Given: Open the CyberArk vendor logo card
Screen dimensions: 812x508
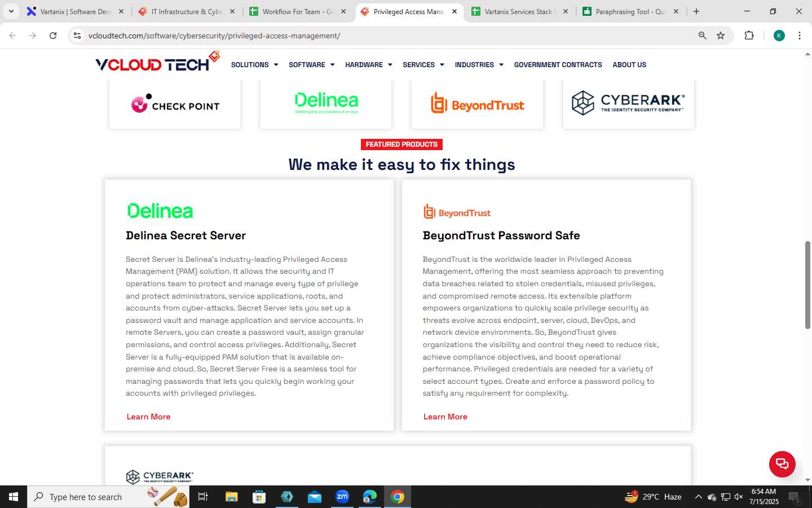Looking at the screenshot, I should pos(628,104).
